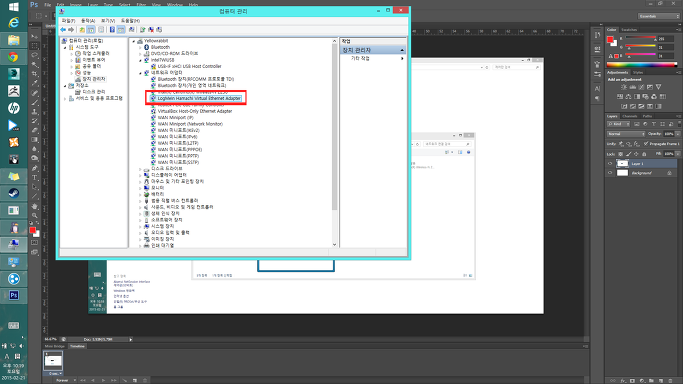Pick a color from the spectrum ramp
Image resolution: width=683 pixels, height=384 pixels.
[642, 65]
